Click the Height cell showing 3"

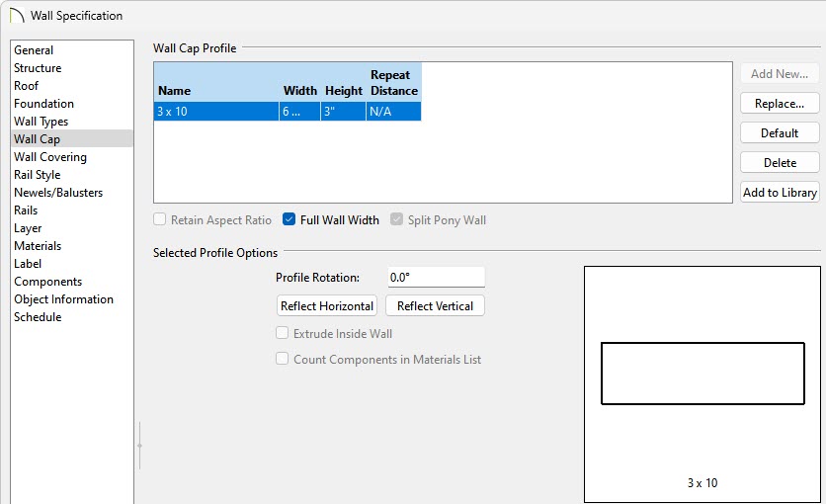click(343, 112)
